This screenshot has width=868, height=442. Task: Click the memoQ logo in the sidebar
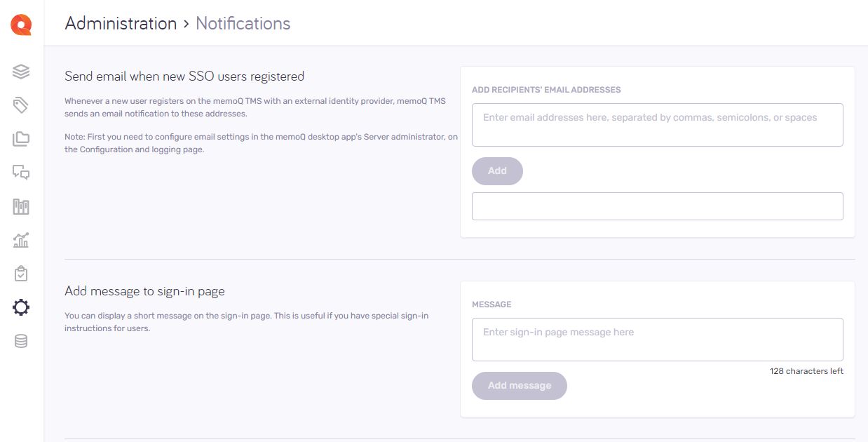[x=20, y=24]
